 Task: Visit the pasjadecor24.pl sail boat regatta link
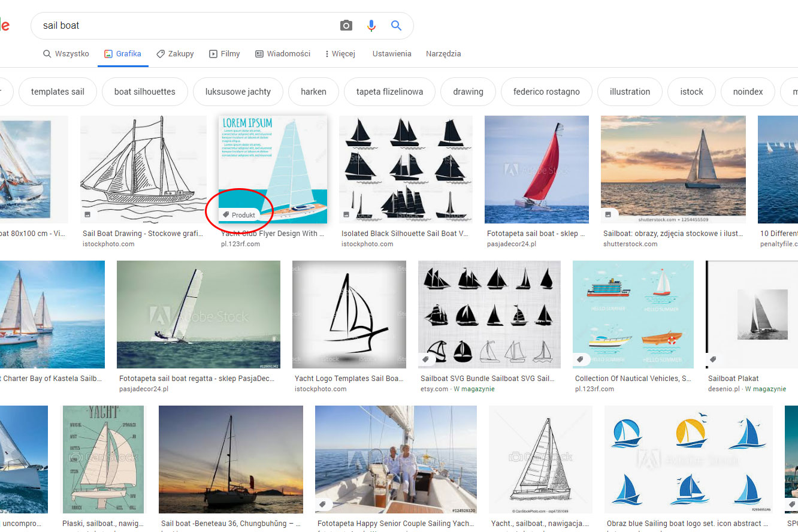coord(198,378)
